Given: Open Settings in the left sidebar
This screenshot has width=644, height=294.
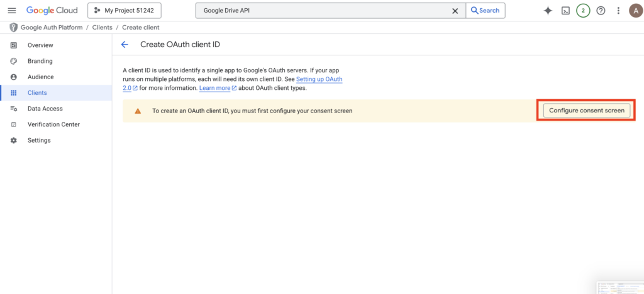Looking at the screenshot, I should [39, 140].
